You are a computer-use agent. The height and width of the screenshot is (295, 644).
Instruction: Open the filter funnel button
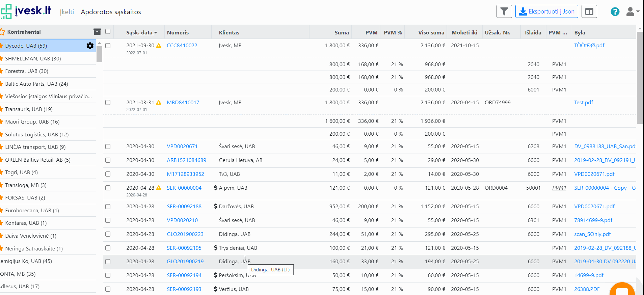point(504,11)
